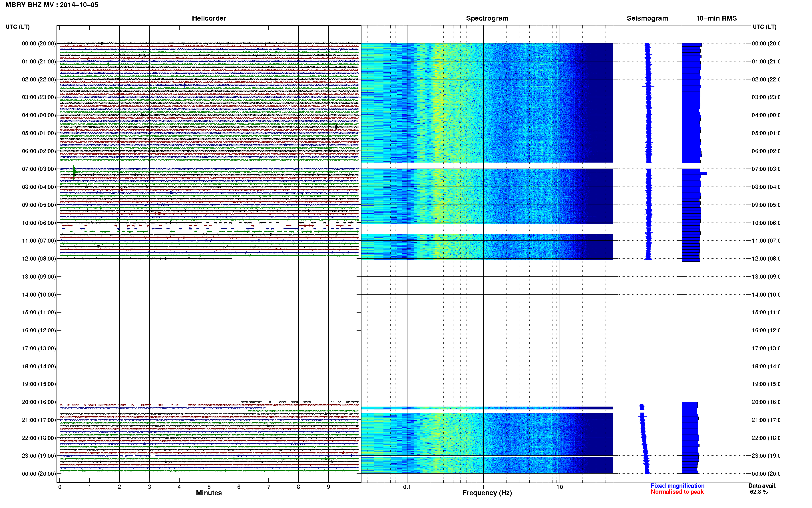
Task: Click the large green spike on the 07:00 helicorder trace
Action: click(x=74, y=172)
